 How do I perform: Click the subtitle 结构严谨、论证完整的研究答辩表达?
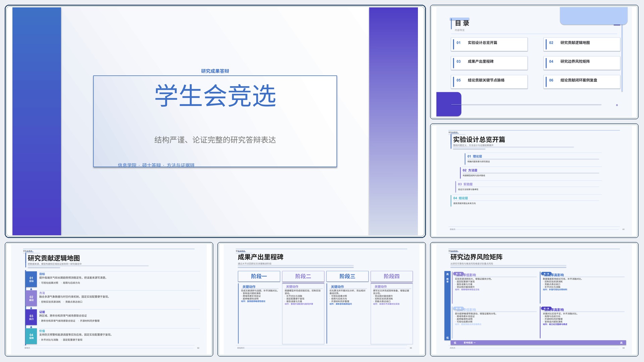(x=215, y=140)
